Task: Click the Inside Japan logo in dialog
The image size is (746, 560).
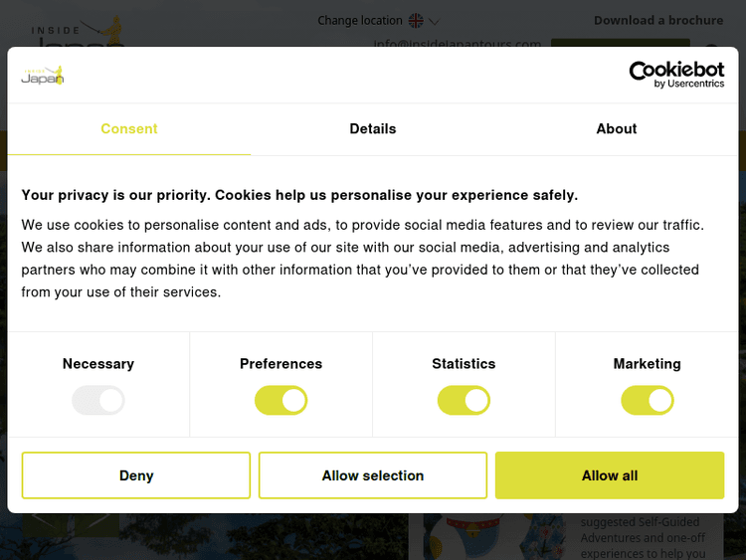Action: [x=42, y=77]
